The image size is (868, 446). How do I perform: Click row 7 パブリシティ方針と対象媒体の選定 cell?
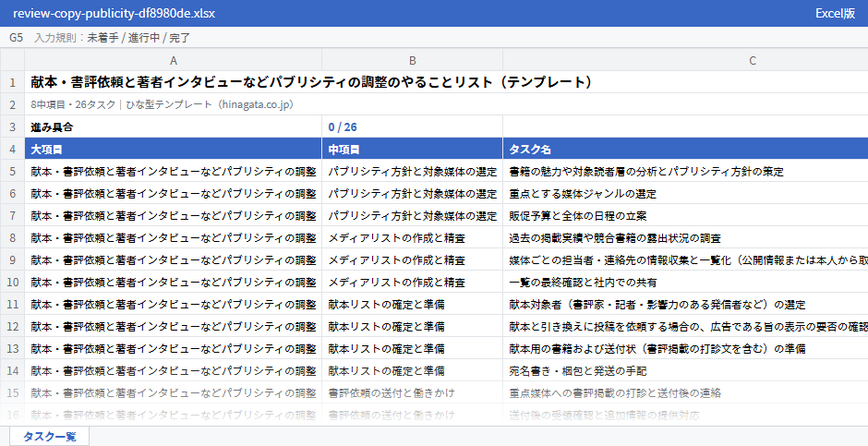tap(413, 215)
